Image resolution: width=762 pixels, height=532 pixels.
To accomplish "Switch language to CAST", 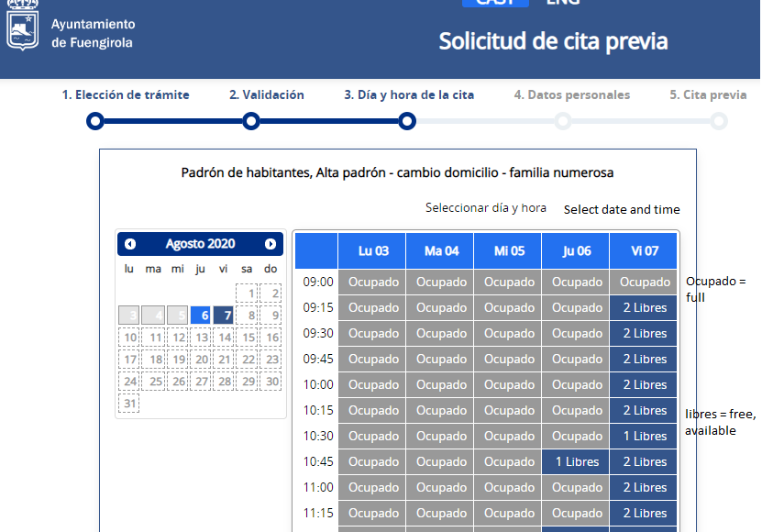I will [x=495, y=3].
